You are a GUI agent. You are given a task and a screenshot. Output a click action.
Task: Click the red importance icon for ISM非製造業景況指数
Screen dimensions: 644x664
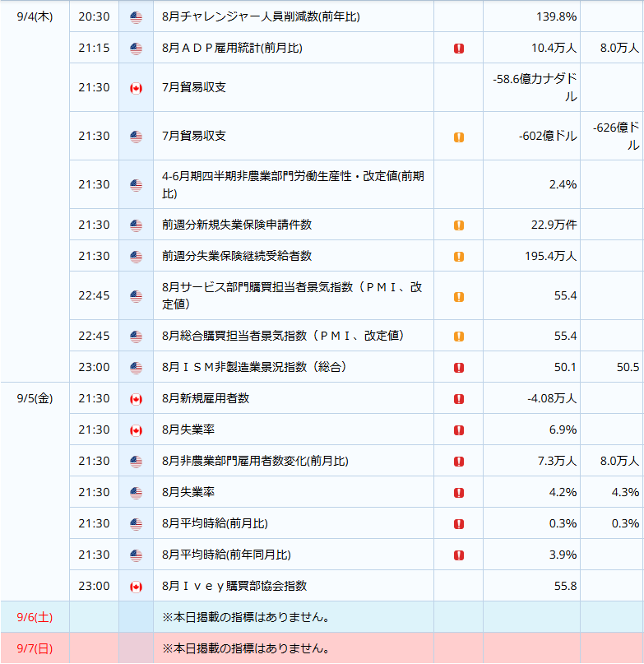(459, 367)
